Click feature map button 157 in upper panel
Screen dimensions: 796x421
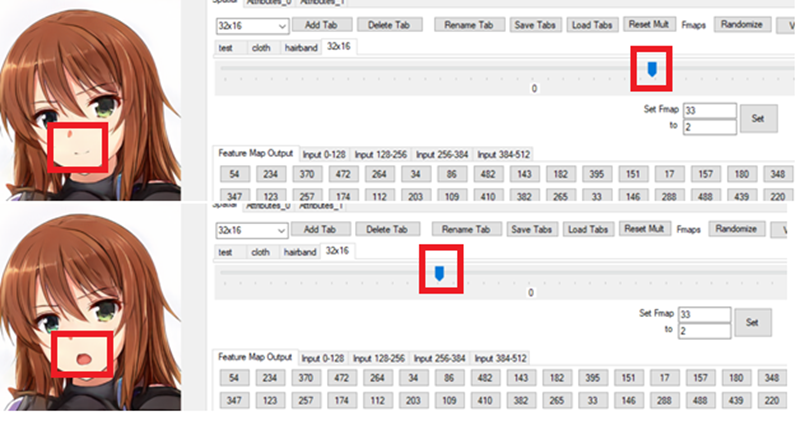coord(706,174)
